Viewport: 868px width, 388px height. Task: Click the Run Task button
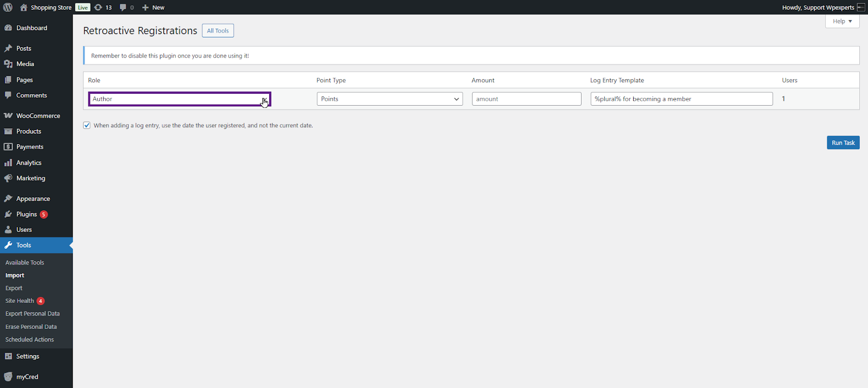tap(843, 143)
